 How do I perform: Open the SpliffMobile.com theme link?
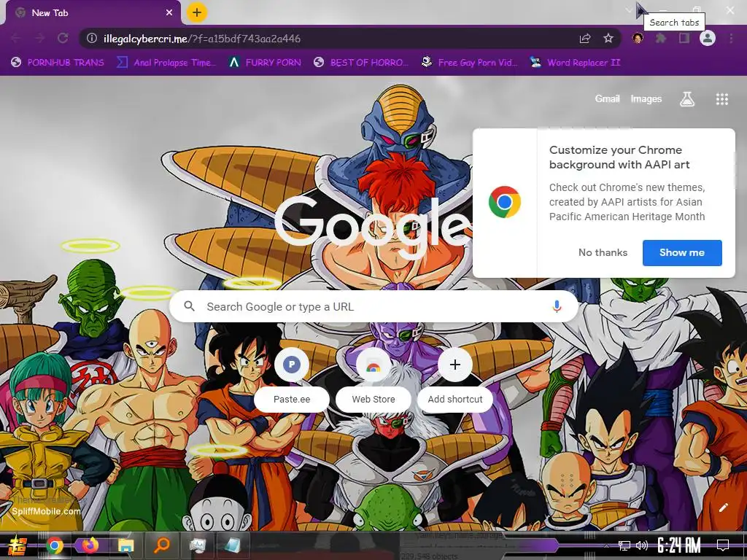(x=46, y=511)
